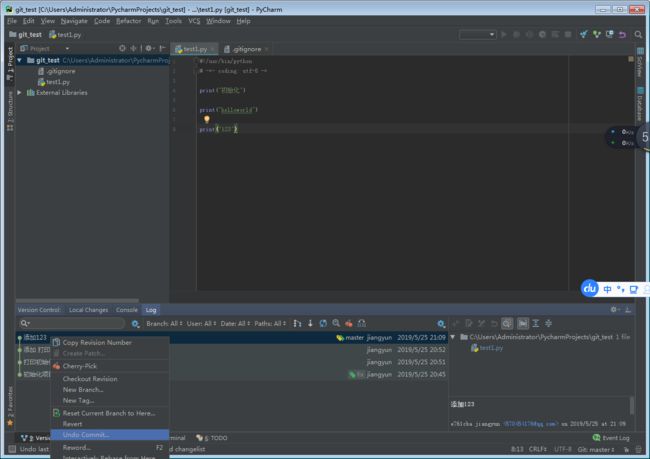Click the Cherry-pick icon in Log toolbar
This screenshot has width=650, height=459.
coord(349,323)
